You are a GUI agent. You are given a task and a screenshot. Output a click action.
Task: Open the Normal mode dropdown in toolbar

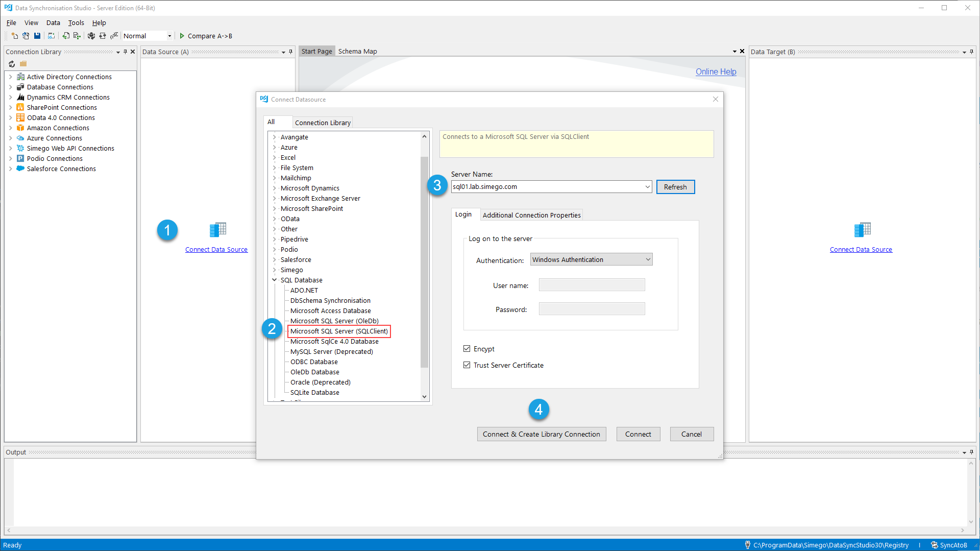coord(169,36)
